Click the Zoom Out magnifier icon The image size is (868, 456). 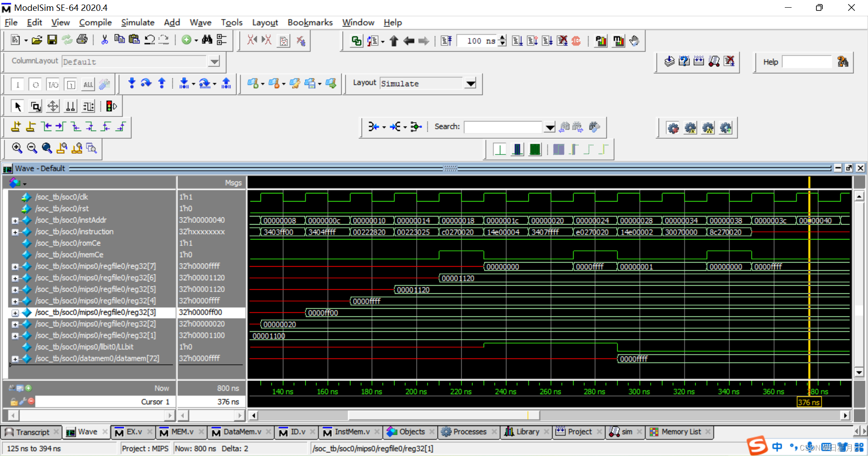(x=32, y=148)
